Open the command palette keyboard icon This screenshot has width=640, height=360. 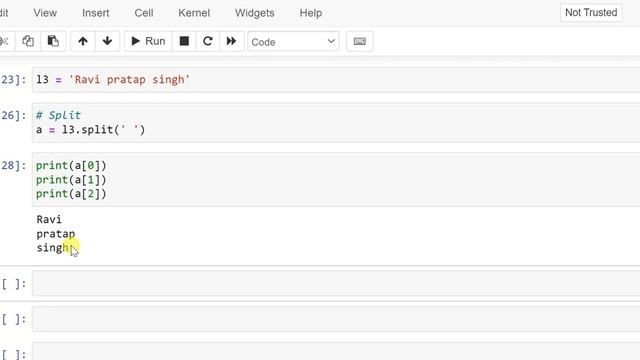pos(360,41)
